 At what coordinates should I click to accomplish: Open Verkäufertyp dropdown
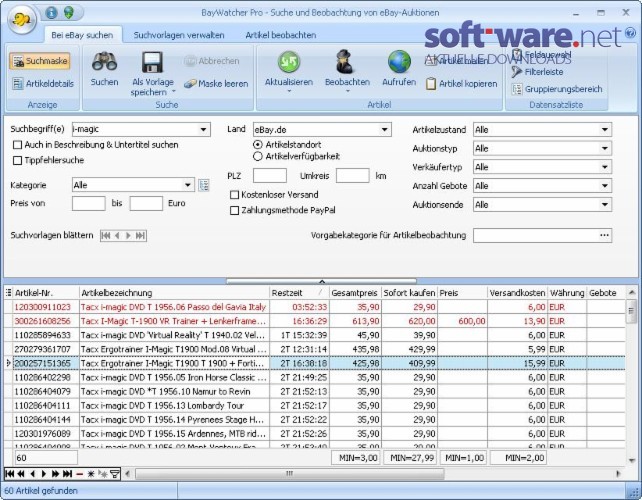(605, 167)
